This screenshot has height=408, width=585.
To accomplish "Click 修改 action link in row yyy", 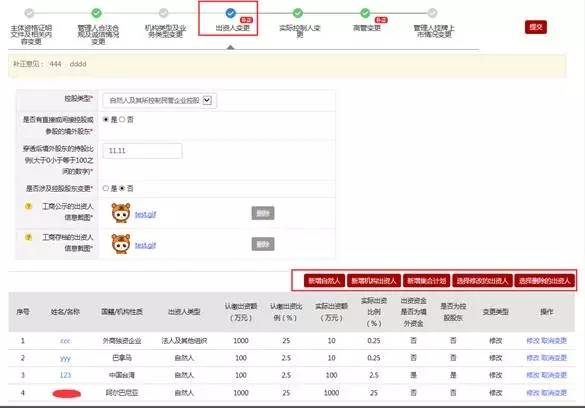I will pos(533,358).
